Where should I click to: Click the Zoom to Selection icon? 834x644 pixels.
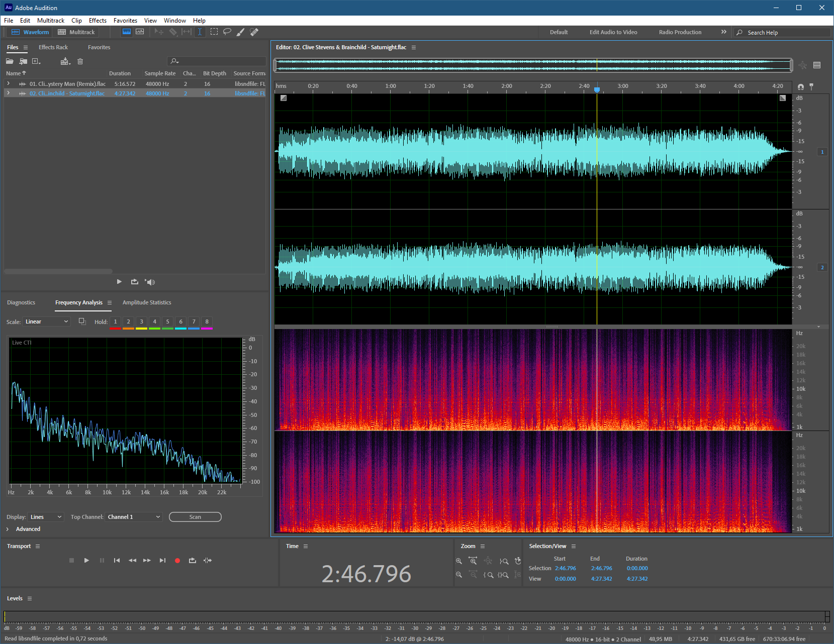click(503, 575)
